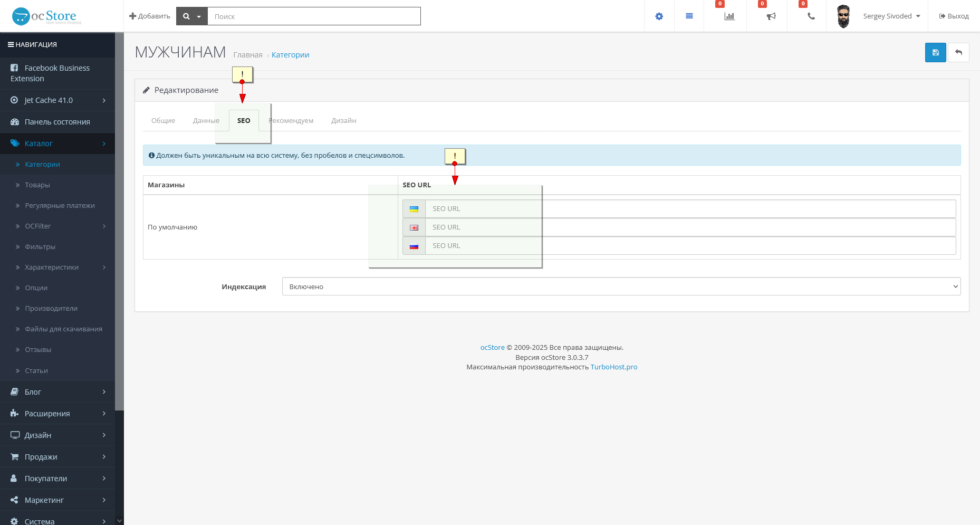The image size is (980, 525).
Task: Click the Russian flag icon
Action: pyautogui.click(x=414, y=246)
